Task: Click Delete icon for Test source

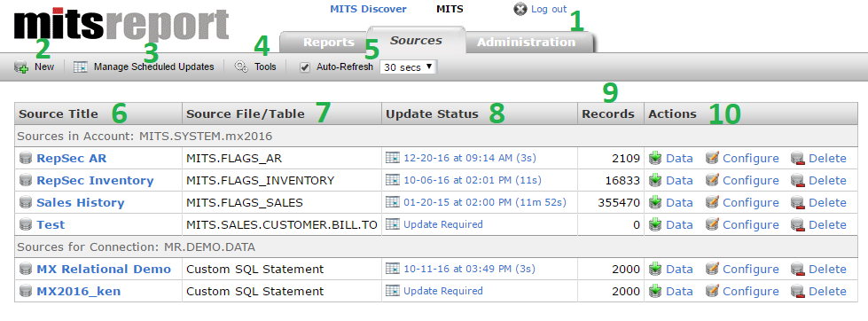Action: point(798,224)
